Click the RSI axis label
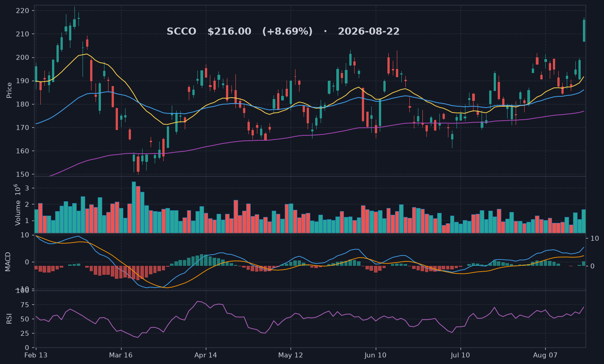The width and height of the screenshot is (604, 364). click(9, 319)
